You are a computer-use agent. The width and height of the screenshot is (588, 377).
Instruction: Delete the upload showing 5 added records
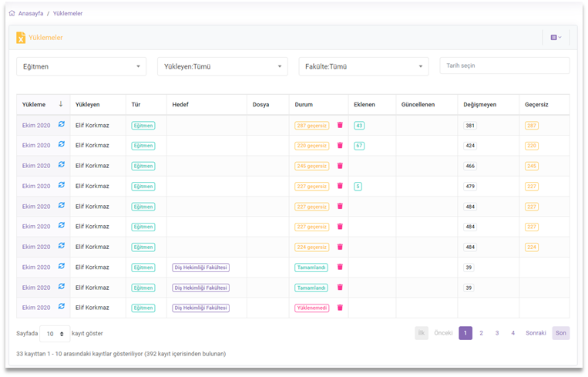coord(340,186)
